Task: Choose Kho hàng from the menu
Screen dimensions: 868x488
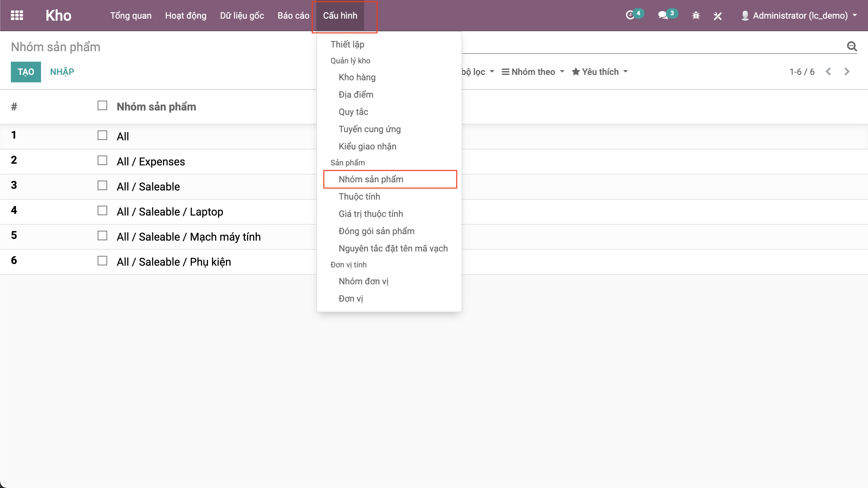Action: [357, 77]
